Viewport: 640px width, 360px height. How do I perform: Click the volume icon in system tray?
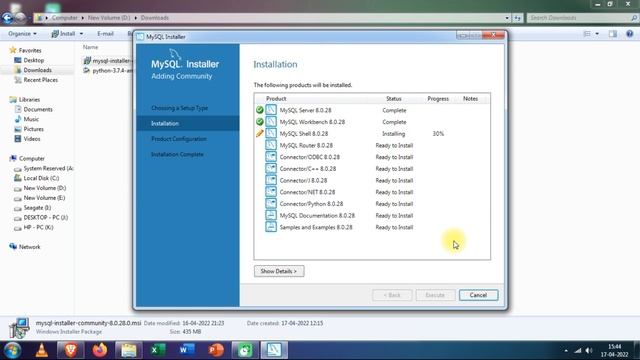[x=589, y=351]
